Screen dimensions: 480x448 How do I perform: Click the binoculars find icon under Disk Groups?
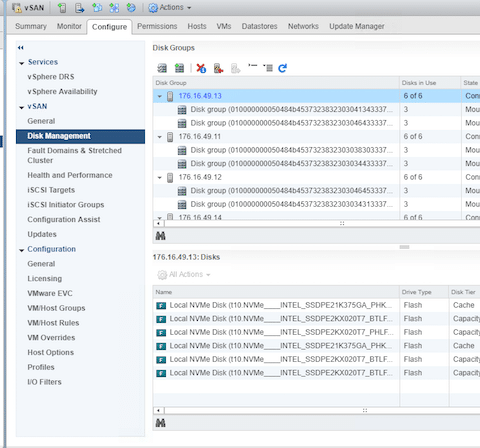point(161,236)
